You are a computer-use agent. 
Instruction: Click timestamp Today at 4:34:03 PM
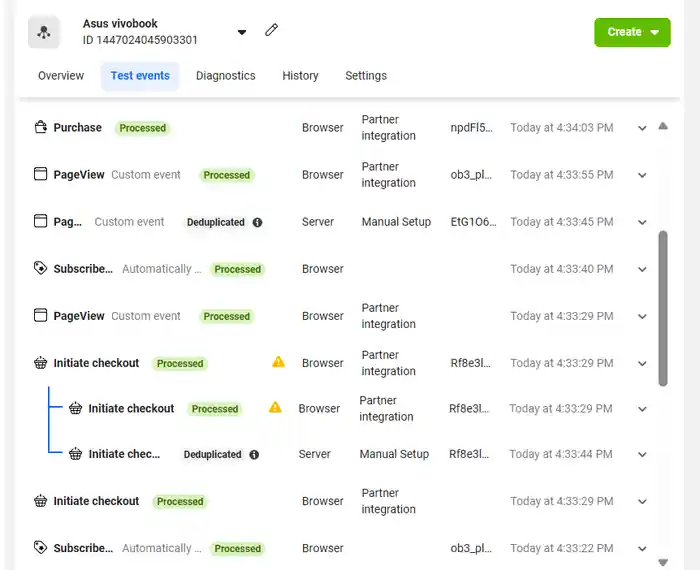(x=562, y=128)
